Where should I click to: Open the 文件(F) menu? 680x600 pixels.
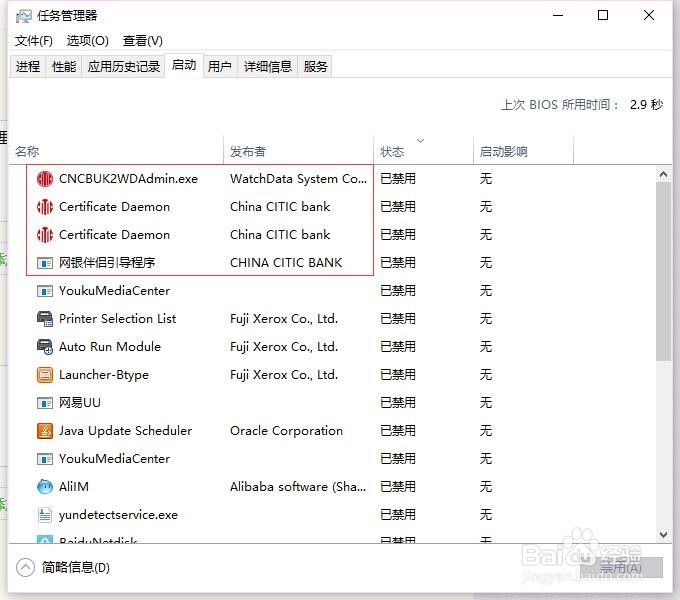click(x=34, y=41)
